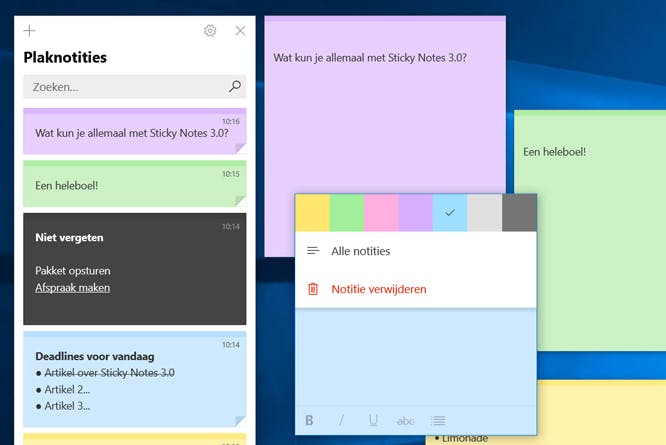Click the Zoeken search field
Screen dimensions: 666x445
pos(135,87)
